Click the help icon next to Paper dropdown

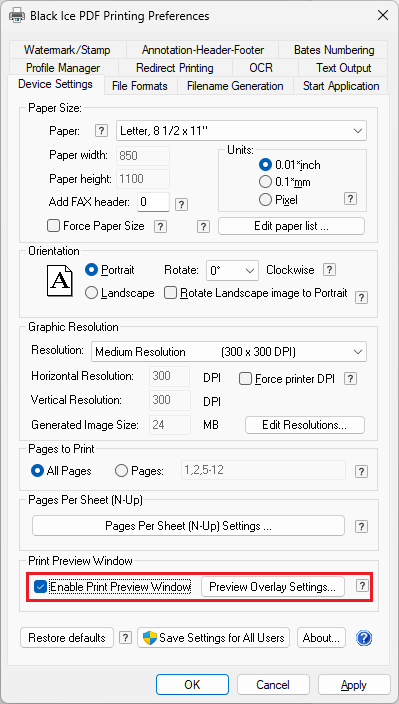(102, 131)
